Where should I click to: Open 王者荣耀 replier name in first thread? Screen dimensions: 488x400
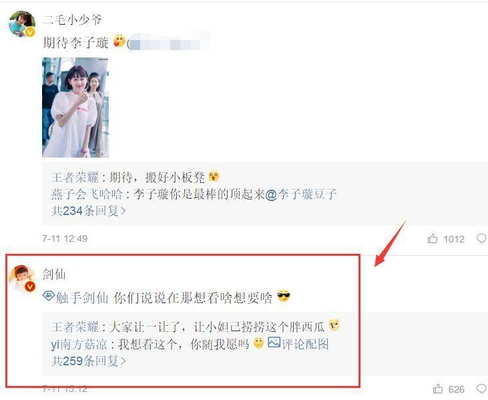(x=75, y=177)
